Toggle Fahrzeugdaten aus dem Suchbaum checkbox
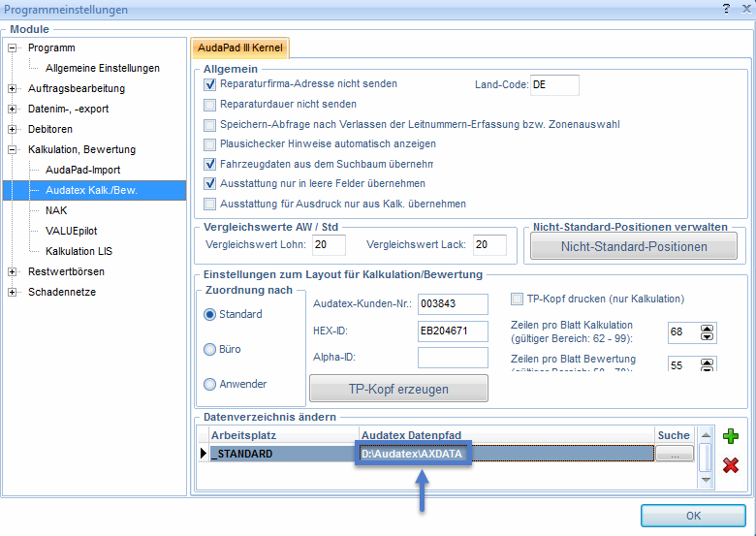Viewport: 756px width, 536px height. click(x=209, y=164)
